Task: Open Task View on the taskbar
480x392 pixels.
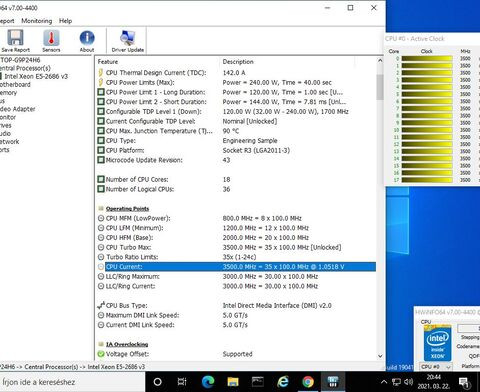Action: 182,382
